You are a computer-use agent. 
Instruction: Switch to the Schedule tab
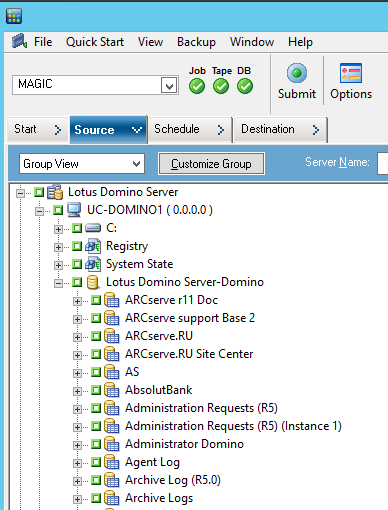[190, 129]
